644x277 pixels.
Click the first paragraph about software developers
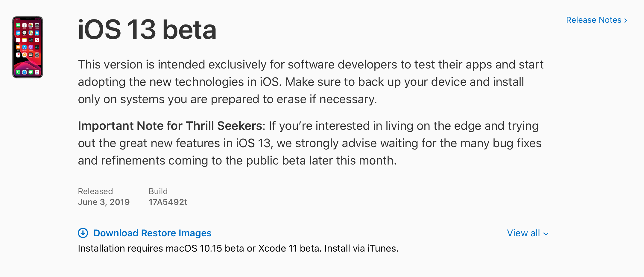click(310, 82)
